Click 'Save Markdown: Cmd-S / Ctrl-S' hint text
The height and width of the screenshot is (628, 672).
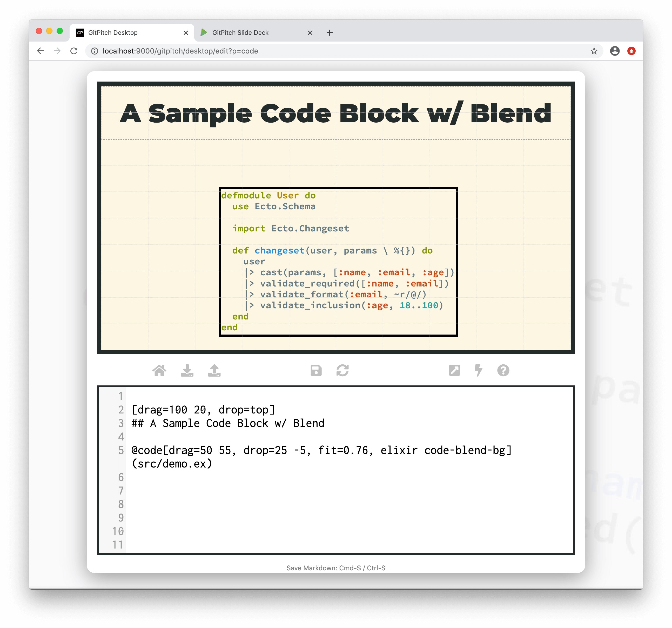(336, 568)
